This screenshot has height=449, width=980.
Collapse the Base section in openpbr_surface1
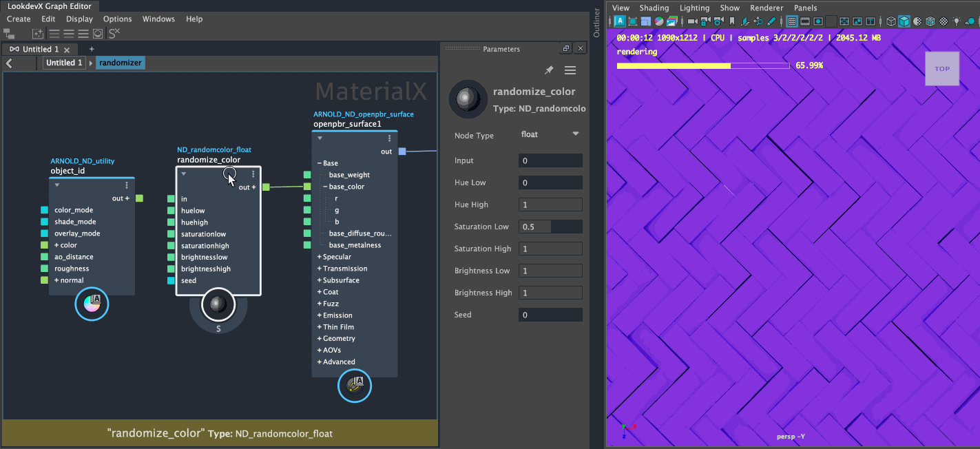click(320, 163)
